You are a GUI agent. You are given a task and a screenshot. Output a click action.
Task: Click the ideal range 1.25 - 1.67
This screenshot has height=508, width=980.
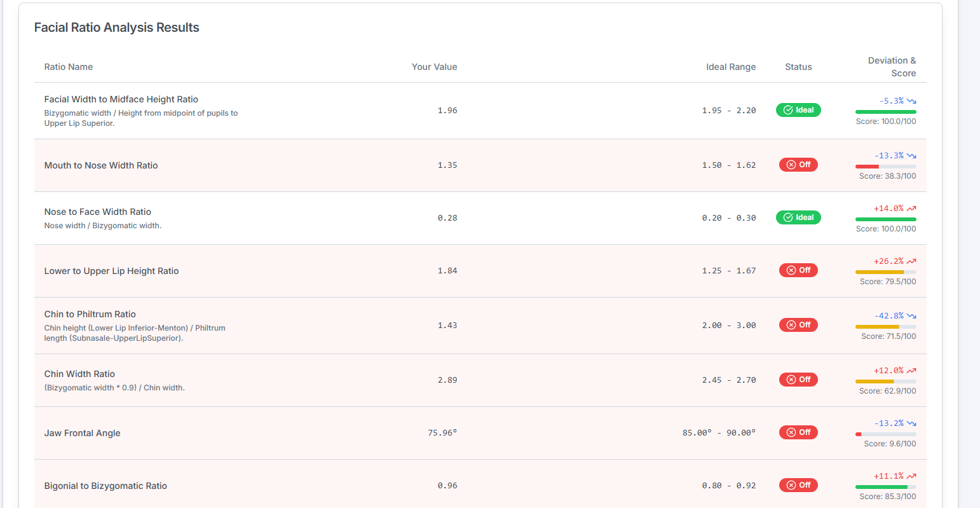click(729, 271)
